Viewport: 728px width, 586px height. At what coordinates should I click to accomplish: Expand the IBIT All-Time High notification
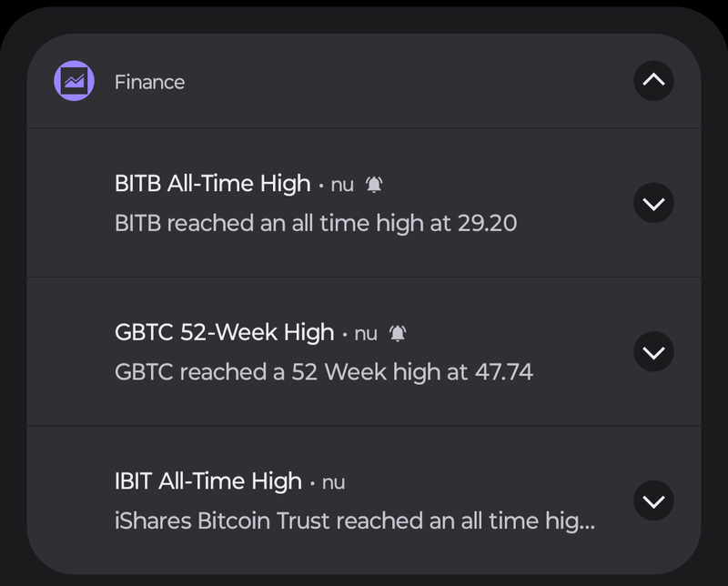tap(653, 500)
